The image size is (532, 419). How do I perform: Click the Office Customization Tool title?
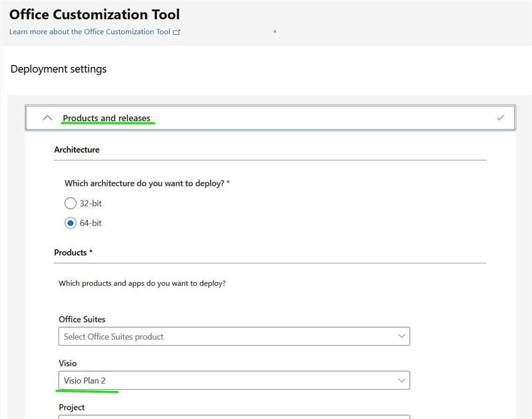pos(94,15)
